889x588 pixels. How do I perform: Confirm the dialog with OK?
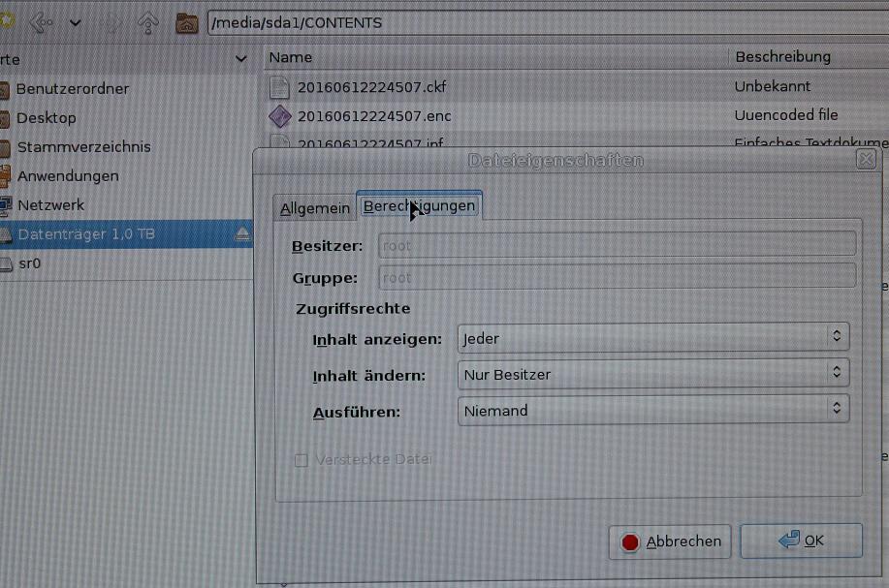point(801,541)
